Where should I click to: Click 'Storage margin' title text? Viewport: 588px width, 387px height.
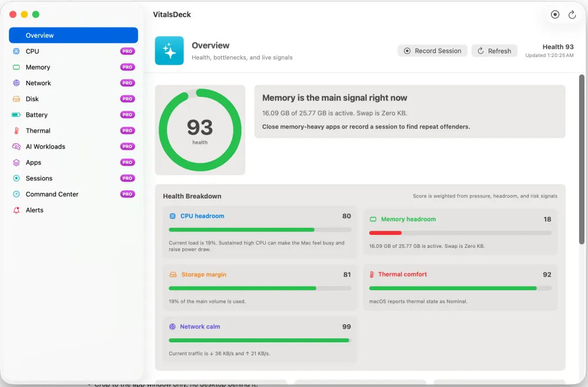point(203,275)
